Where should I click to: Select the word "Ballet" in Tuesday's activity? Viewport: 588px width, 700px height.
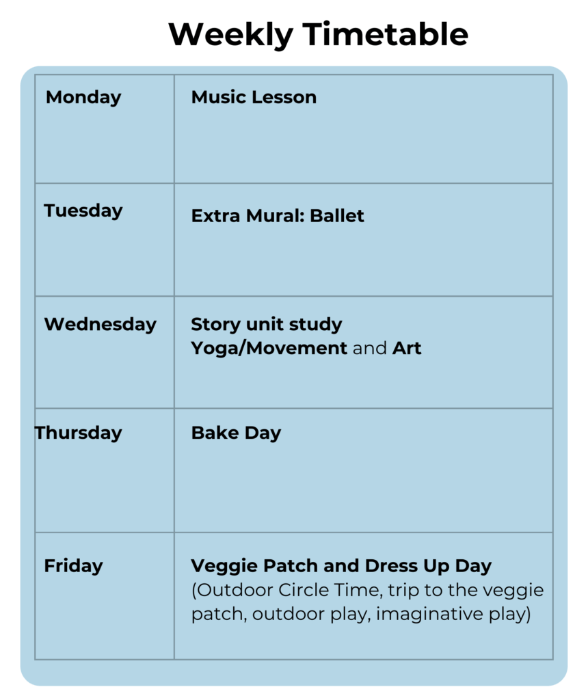coord(337,216)
